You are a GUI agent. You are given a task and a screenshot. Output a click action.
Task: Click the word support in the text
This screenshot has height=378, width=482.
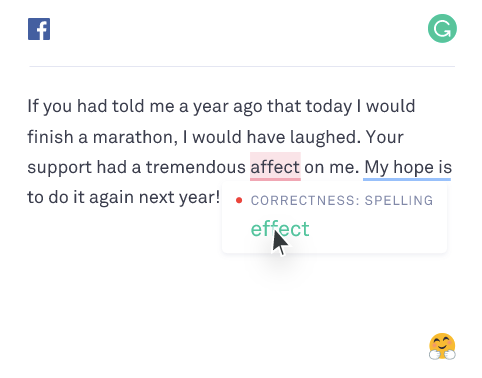pos(60,168)
